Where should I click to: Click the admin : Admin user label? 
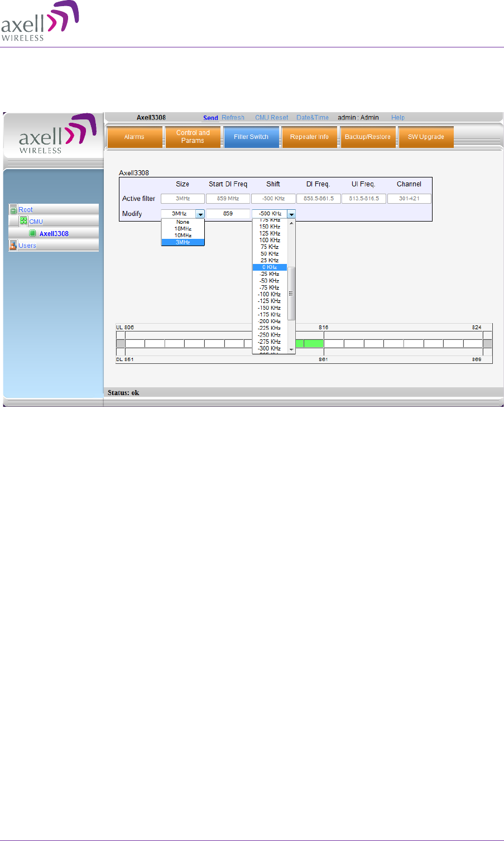[x=358, y=118]
